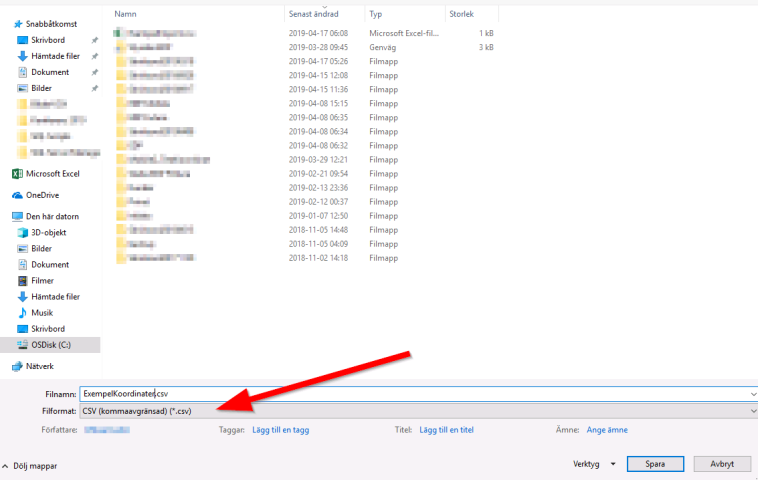Sort by the Namn column header
The width and height of the screenshot is (758, 480).
click(x=125, y=14)
